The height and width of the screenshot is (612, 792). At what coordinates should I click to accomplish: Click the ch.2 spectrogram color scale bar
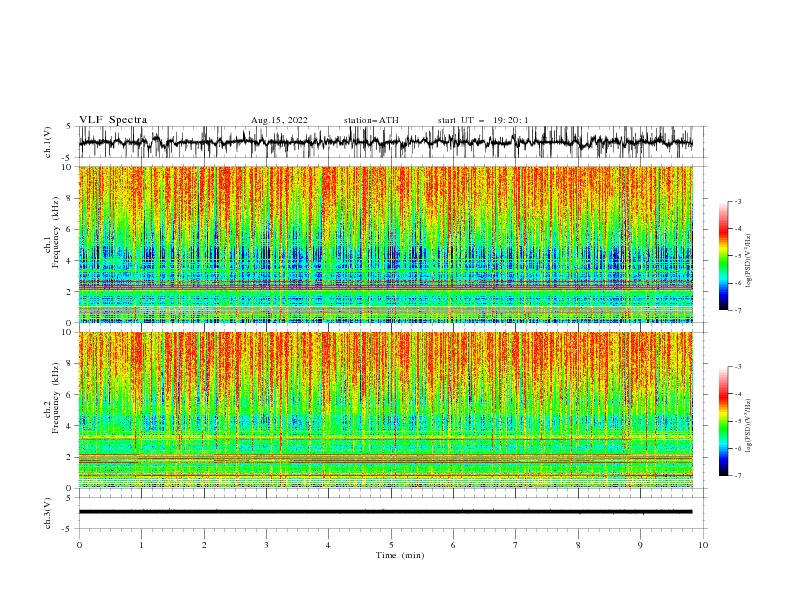pos(724,421)
